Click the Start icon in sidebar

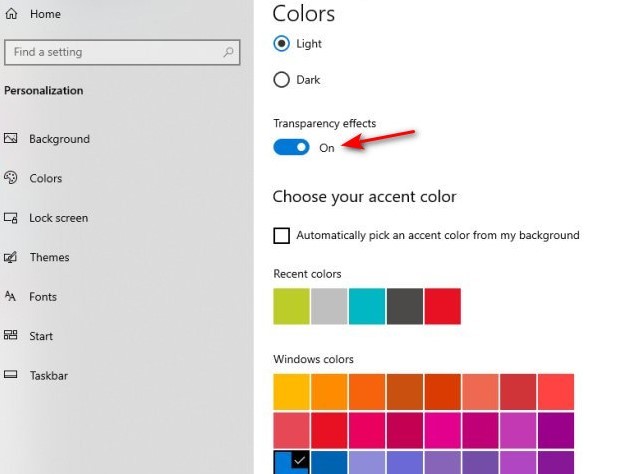pyautogui.click(x=11, y=336)
